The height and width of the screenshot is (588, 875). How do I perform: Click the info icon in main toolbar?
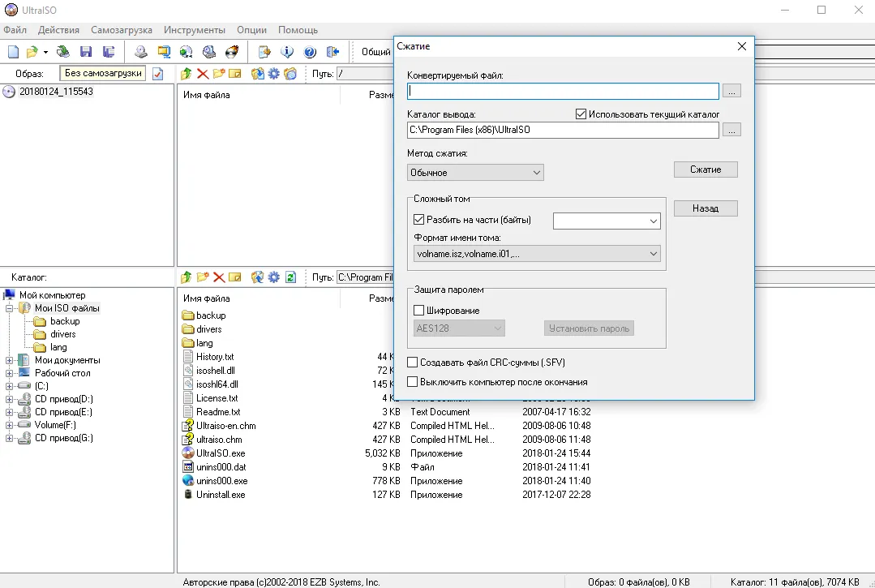(287, 52)
